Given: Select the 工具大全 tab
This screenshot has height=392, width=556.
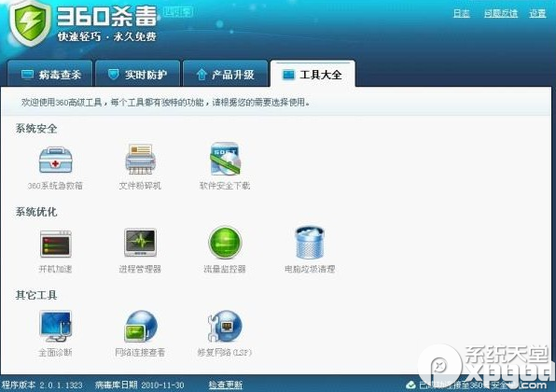Looking at the screenshot, I should click(x=313, y=74).
